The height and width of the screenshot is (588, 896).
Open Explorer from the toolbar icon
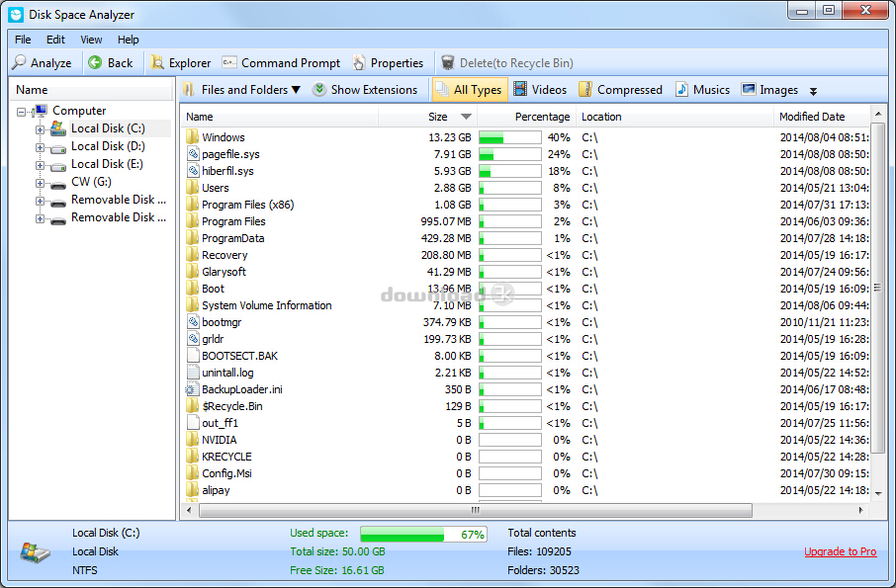[x=157, y=62]
